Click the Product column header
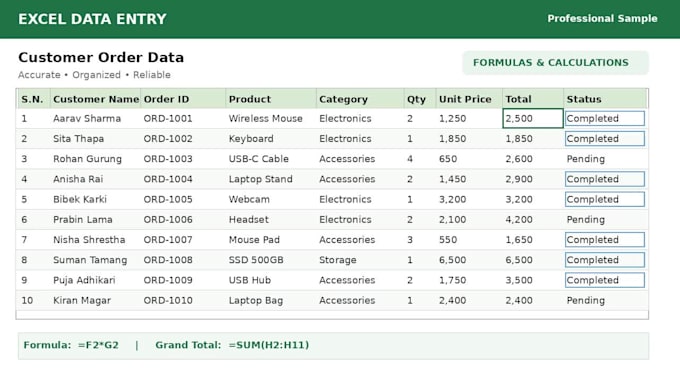680x383 pixels. click(x=271, y=99)
